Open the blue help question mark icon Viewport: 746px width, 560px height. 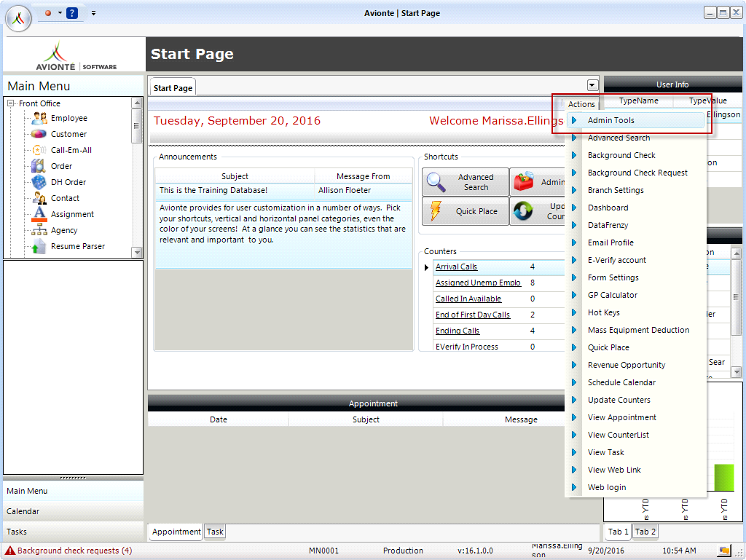(x=72, y=13)
